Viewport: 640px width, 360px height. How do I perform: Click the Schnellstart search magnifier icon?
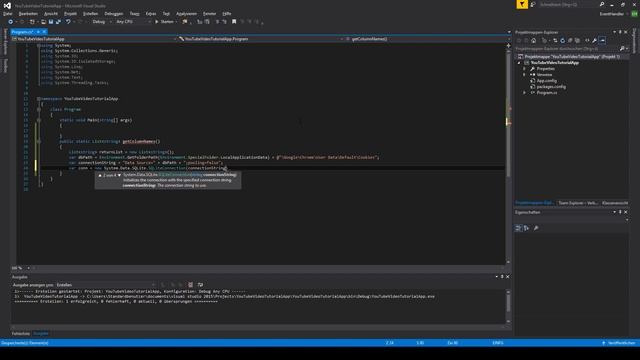pyautogui.click(x=602, y=4)
